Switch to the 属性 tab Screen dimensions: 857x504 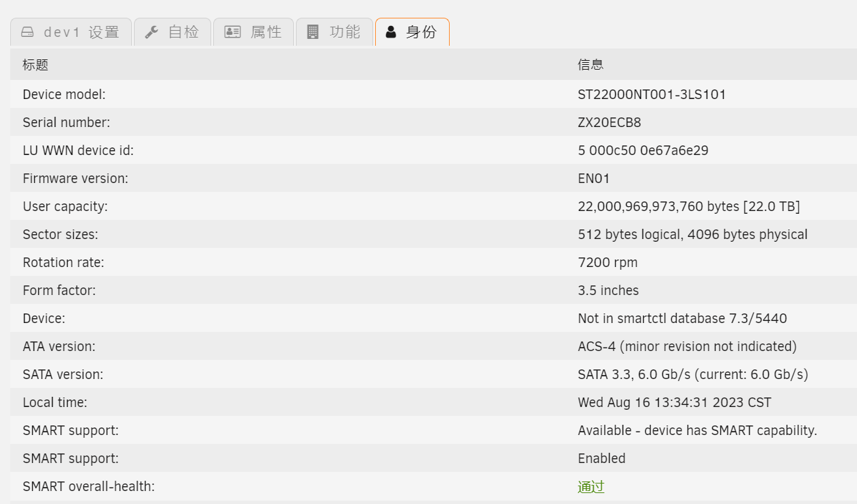coord(253,32)
